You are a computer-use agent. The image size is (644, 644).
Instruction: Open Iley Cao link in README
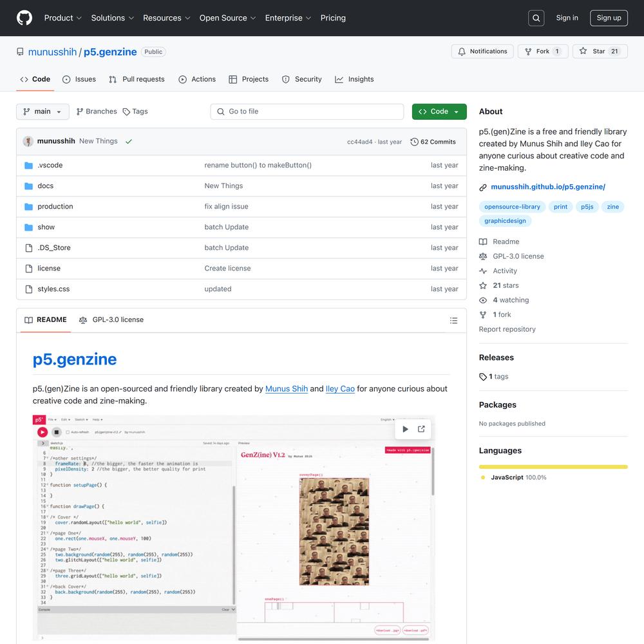coord(340,389)
